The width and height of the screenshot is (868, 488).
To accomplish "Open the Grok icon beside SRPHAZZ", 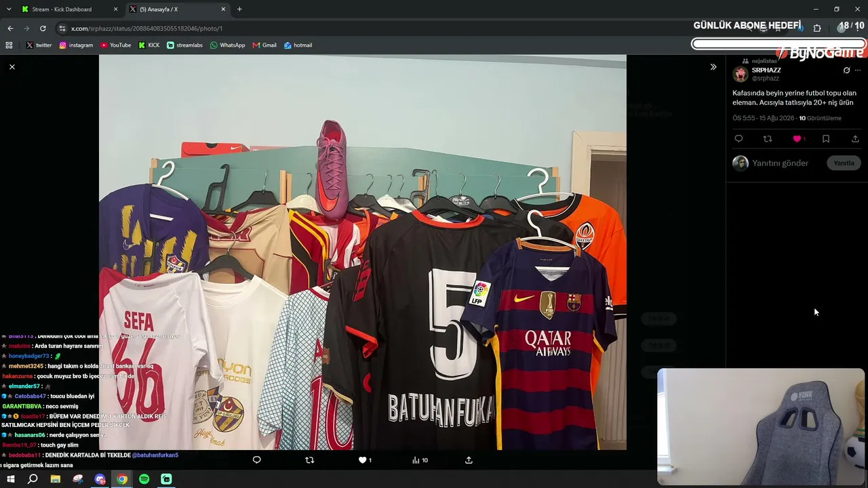I will [x=846, y=70].
